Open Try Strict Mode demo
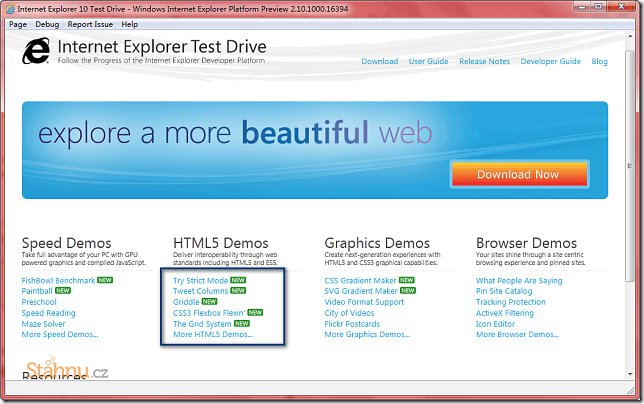This screenshot has width=644, height=404. [200, 280]
